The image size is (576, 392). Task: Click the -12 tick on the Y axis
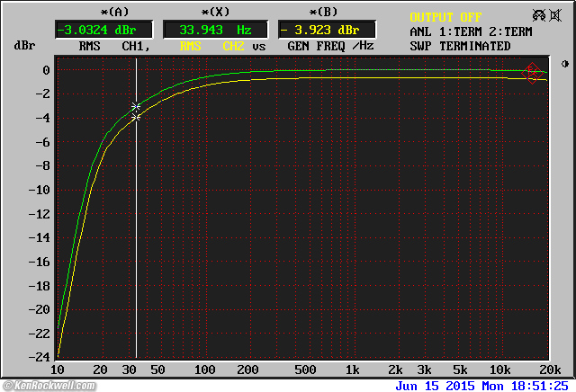[39, 214]
